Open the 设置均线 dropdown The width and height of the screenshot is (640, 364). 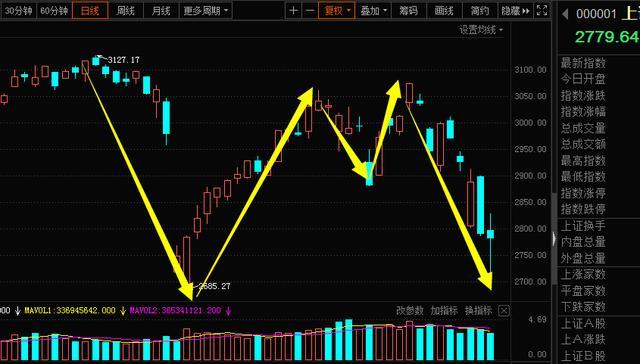tap(481, 30)
